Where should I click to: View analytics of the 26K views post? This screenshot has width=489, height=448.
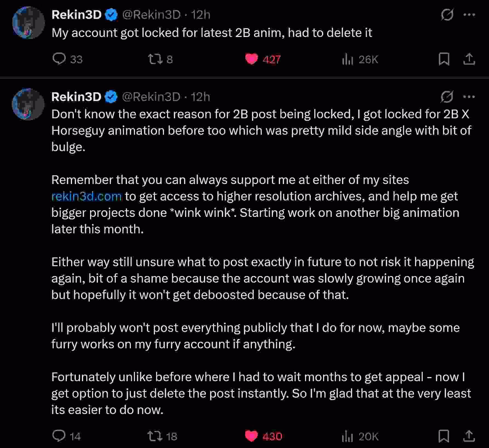click(x=348, y=59)
